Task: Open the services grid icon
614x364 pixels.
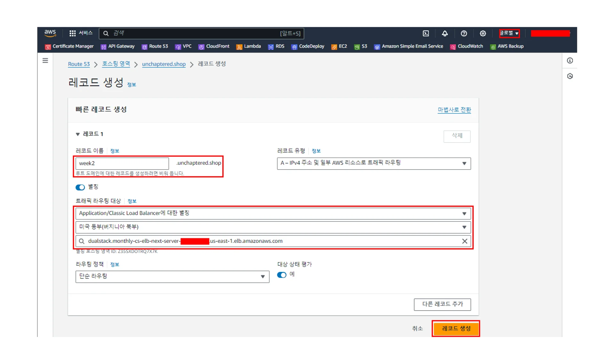Action: (x=73, y=33)
